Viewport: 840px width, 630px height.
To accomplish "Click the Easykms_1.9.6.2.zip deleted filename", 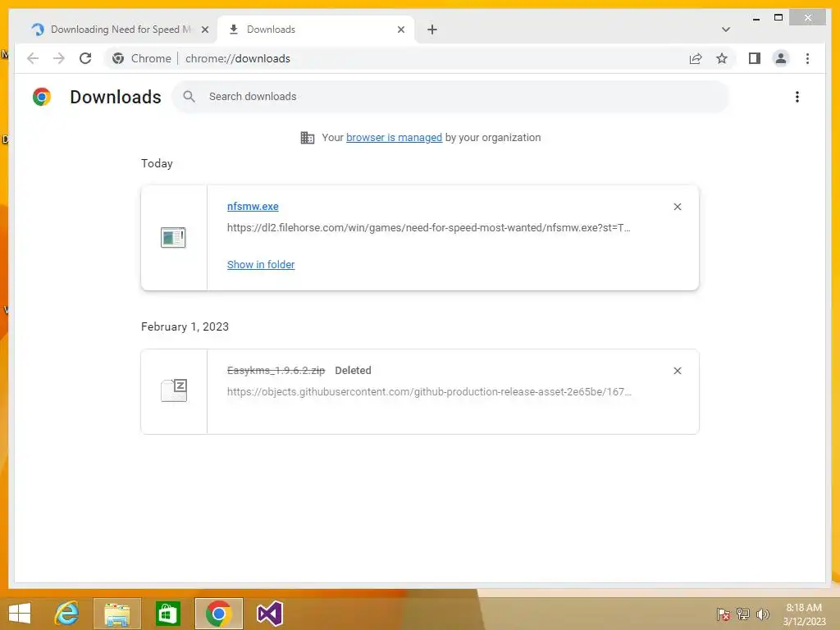I will coord(276,370).
